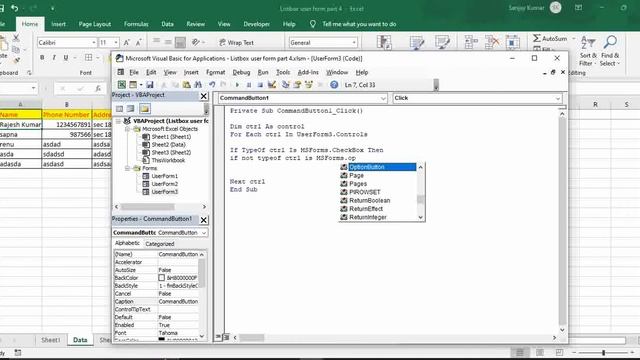Image resolution: width=640 pixels, height=360 pixels.
Task: Collapse the VBAProject tree node
Action: [x=118, y=121]
